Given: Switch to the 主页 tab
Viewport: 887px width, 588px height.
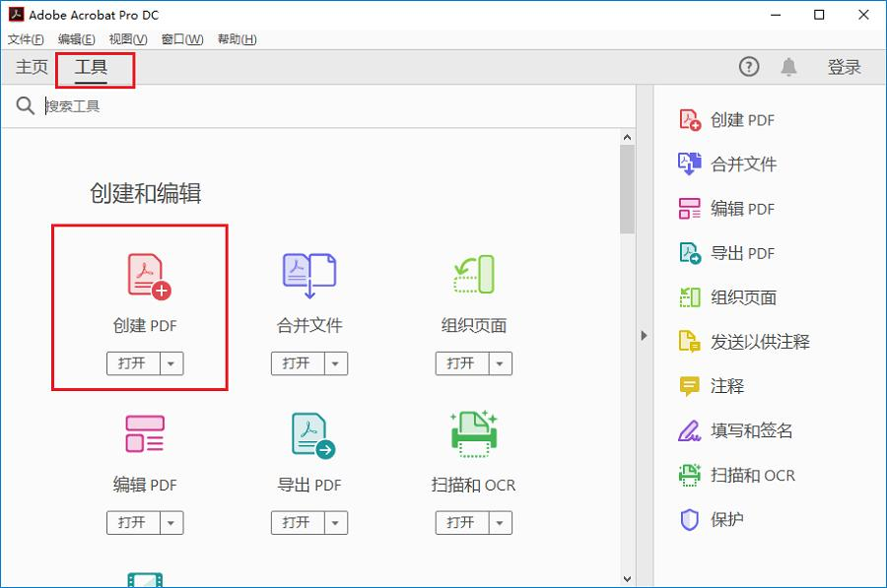Looking at the screenshot, I should [30, 67].
